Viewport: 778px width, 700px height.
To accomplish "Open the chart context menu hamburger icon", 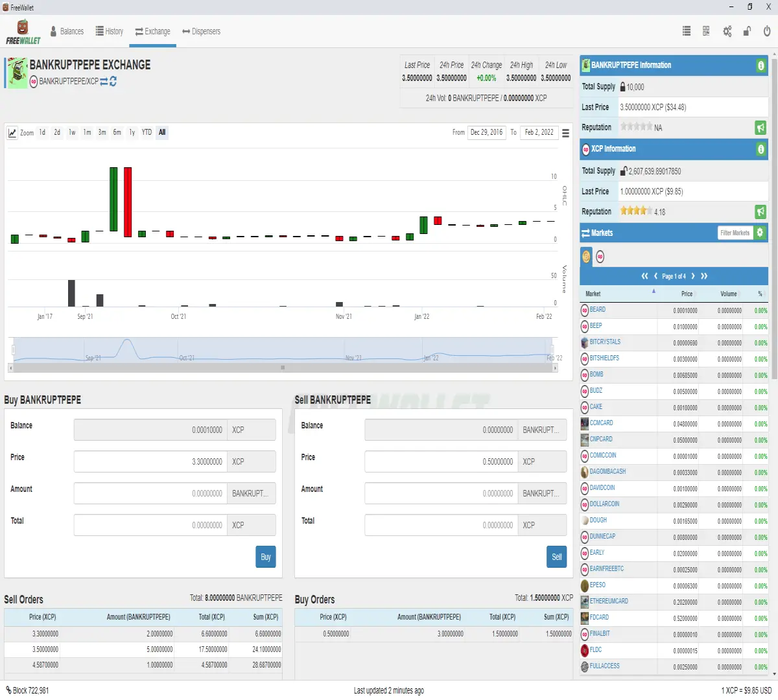I will (x=565, y=133).
